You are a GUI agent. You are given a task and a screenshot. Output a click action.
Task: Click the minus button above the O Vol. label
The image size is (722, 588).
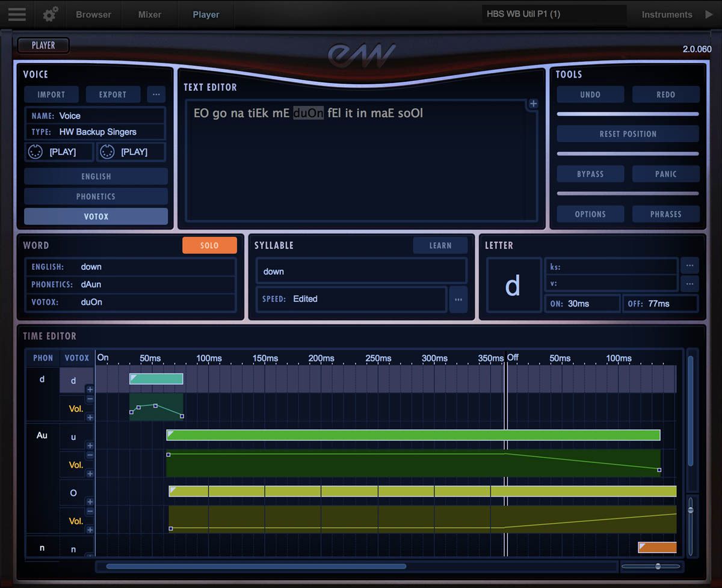coord(90,511)
